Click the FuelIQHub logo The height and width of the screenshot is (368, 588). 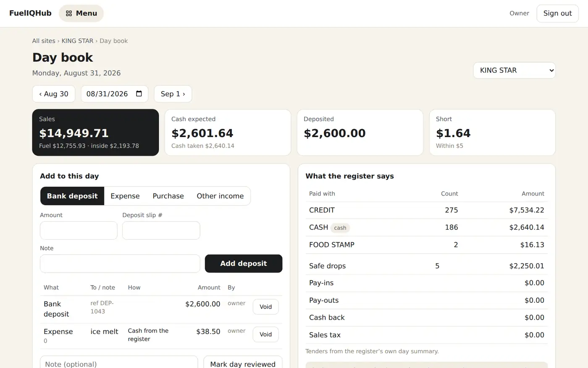[30, 13]
